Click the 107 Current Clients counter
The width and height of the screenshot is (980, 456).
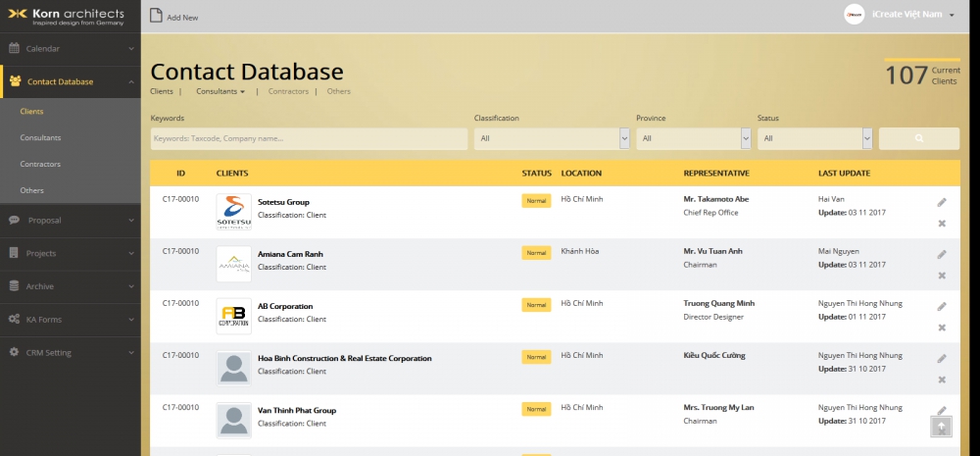click(x=922, y=76)
